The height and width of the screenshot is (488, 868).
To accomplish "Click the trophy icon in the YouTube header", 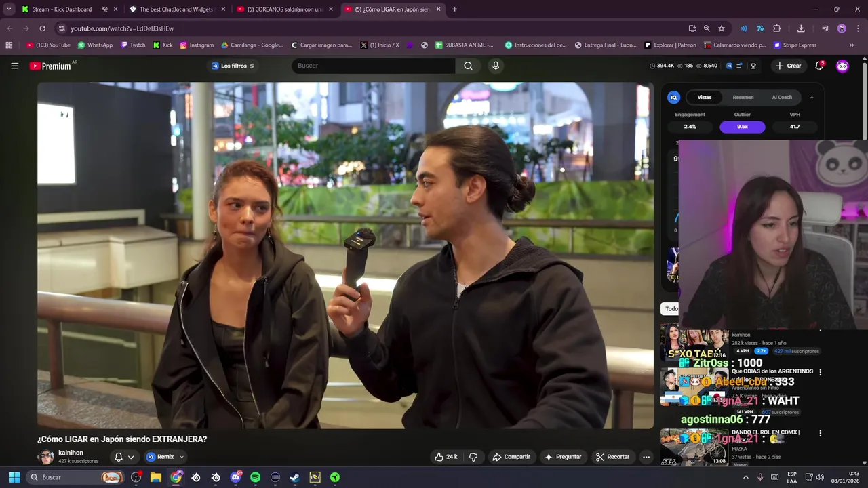I will [753, 66].
